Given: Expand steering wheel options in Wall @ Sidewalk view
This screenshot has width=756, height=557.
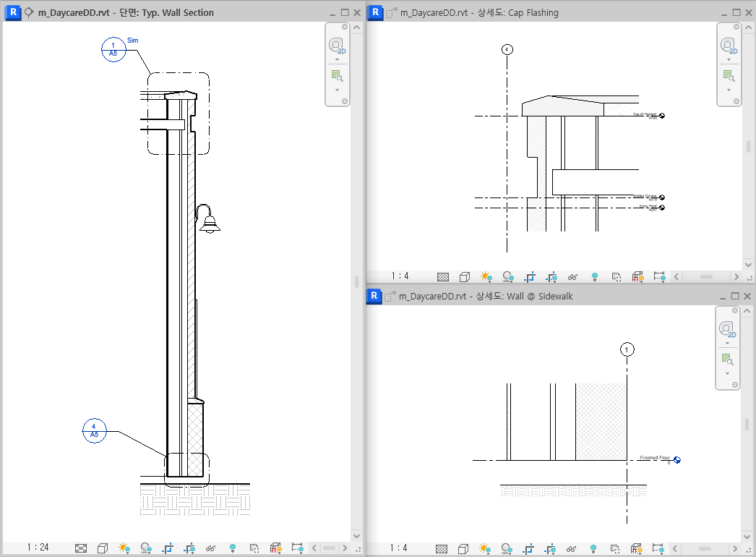Looking at the screenshot, I should 727,343.
